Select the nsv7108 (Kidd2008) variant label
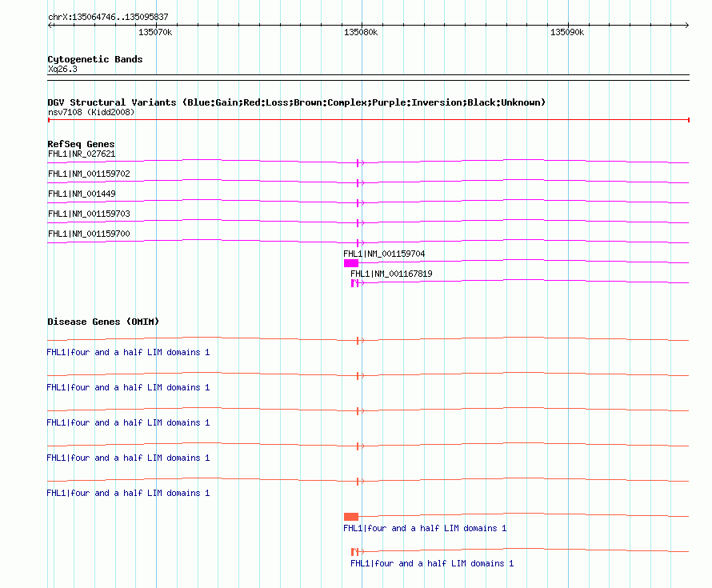Screen dimensions: 712x588 click(x=91, y=112)
